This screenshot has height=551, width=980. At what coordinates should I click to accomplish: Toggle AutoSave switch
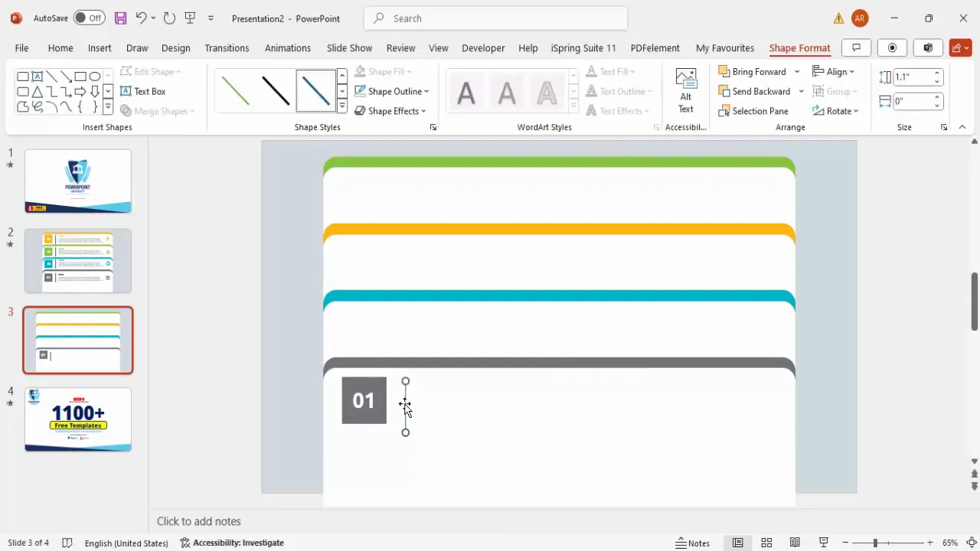pyautogui.click(x=90, y=18)
